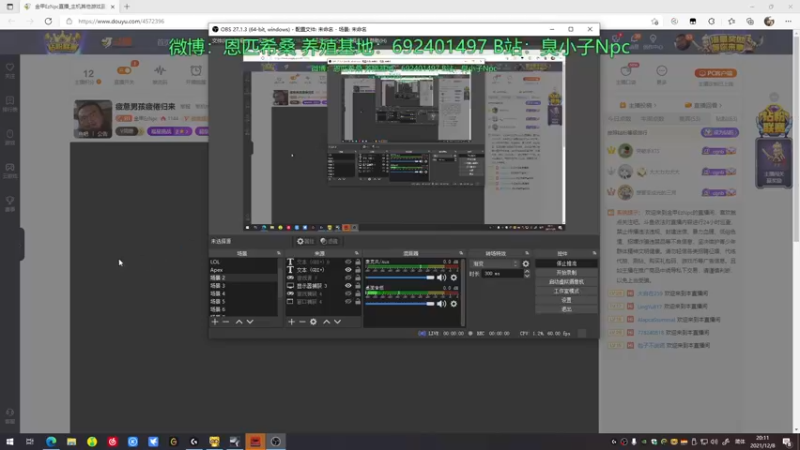Image resolution: width=800 pixels, height=450 pixels.
Task: Move scene down in the Scenes list
Action: [x=250, y=322]
